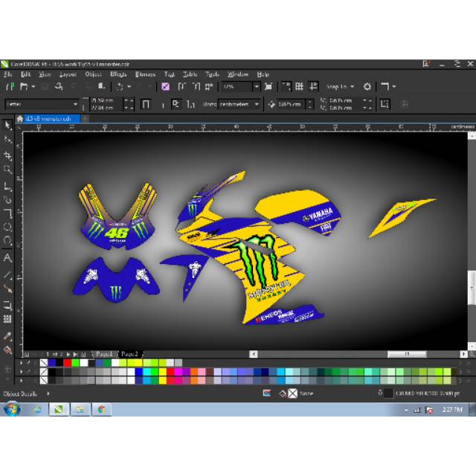Open the Snap To dropdown
Screen dimensions: 476x476
point(341,87)
